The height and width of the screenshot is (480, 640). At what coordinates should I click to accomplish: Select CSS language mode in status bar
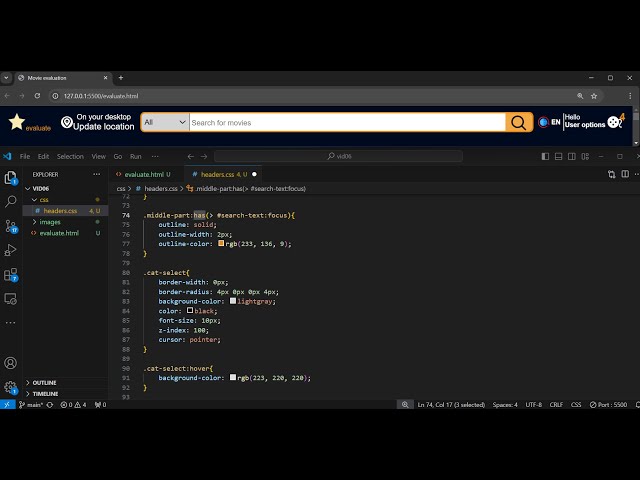click(576, 405)
